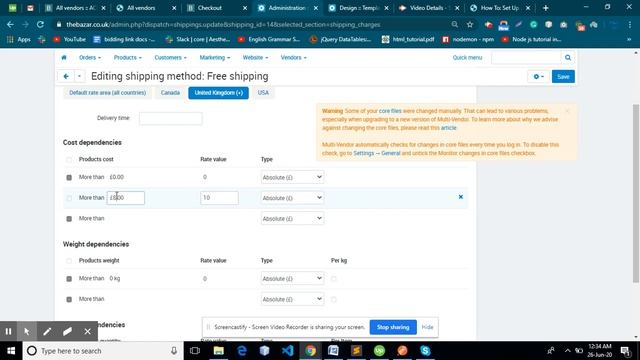Image resolution: width=640 pixels, height=360 pixels.
Task: Select the Screencastify eraser tool
Action: tap(67, 331)
